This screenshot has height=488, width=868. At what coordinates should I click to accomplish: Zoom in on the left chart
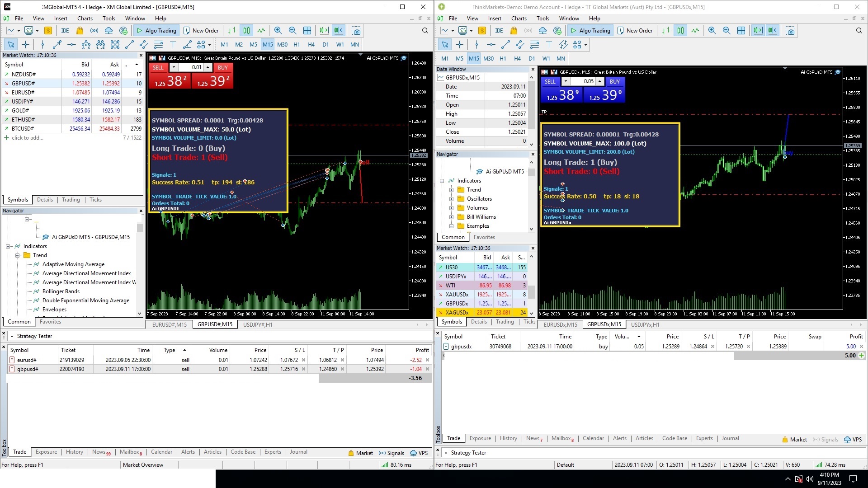278,31
